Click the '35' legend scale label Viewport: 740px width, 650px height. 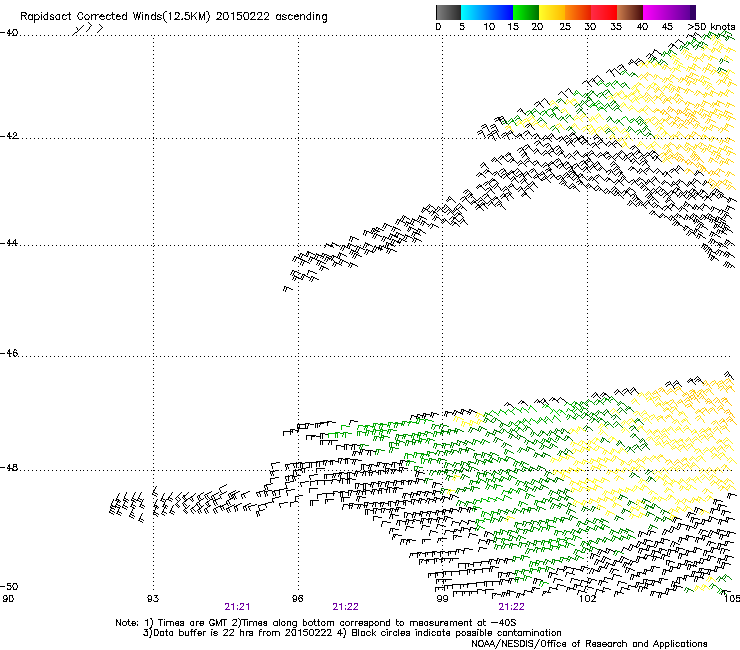pos(616,26)
